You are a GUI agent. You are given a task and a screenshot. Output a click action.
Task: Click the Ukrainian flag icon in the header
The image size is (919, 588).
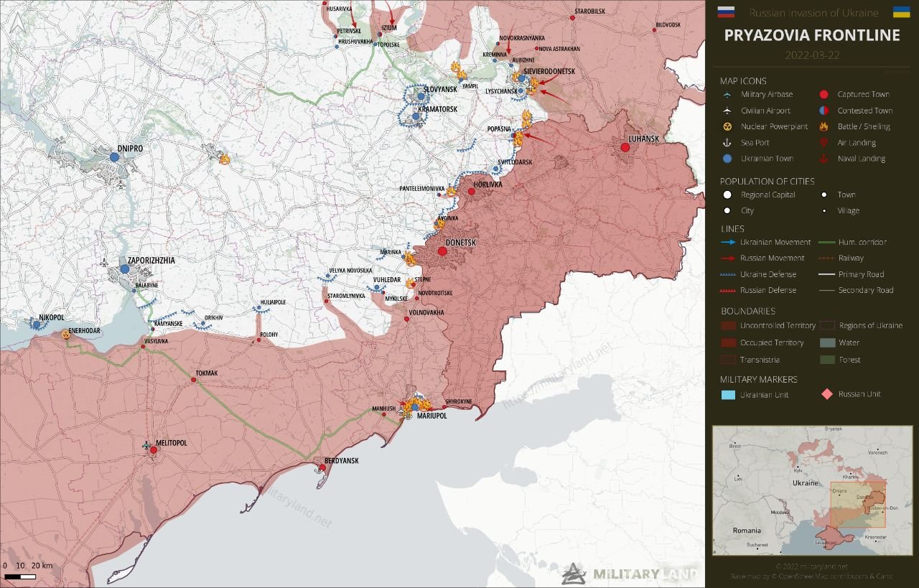[x=901, y=11]
